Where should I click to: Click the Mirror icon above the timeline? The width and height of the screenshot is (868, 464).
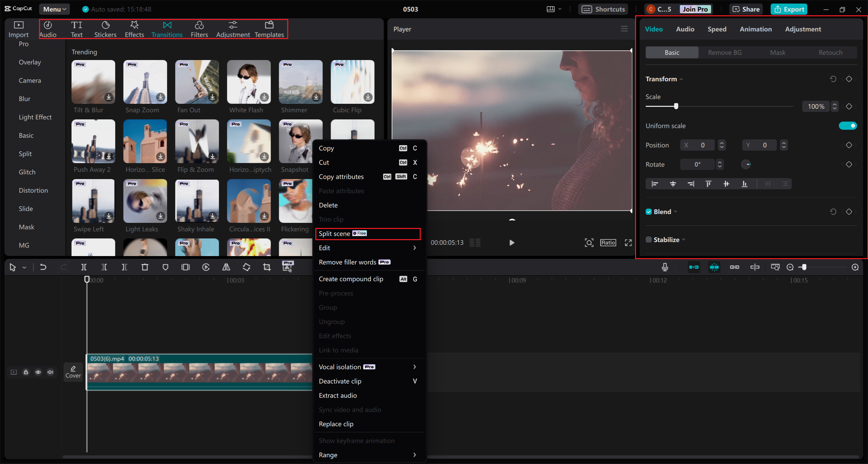pos(226,267)
